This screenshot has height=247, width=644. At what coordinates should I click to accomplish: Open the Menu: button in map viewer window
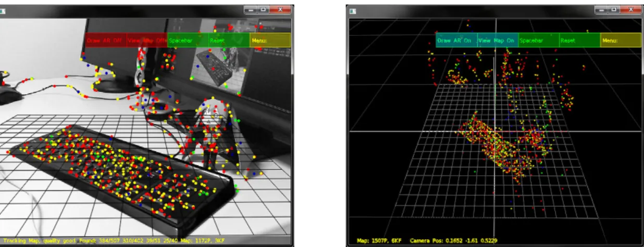[x=621, y=41]
